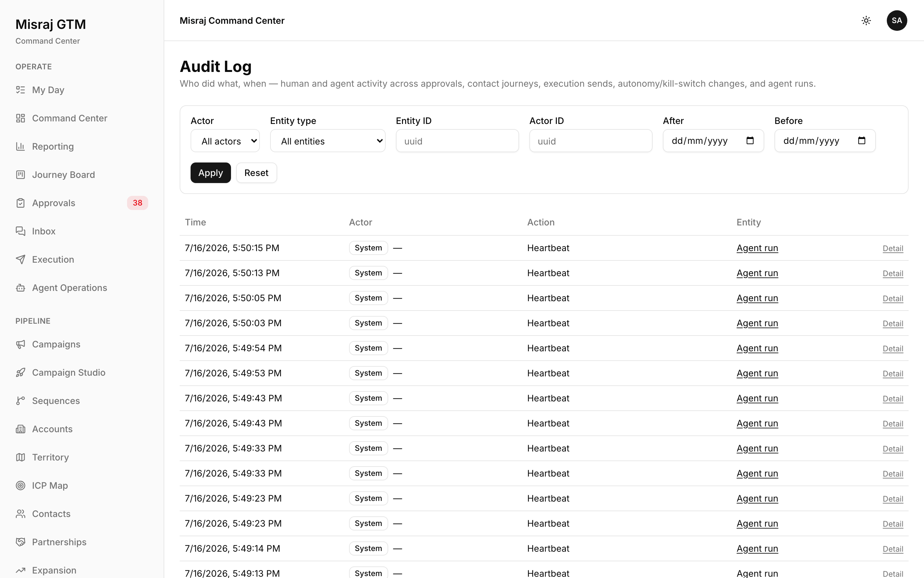Image resolution: width=924 pixels, height=578 pixels.
Task: Click the Accounts building icon
Action: click(21, 429)
